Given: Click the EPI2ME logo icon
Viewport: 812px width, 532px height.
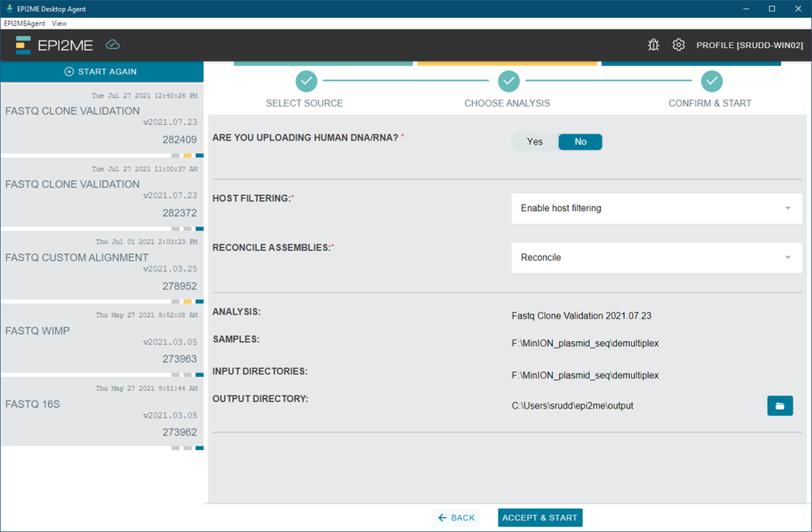Looking at the screenshot, I should coord(24,45).
